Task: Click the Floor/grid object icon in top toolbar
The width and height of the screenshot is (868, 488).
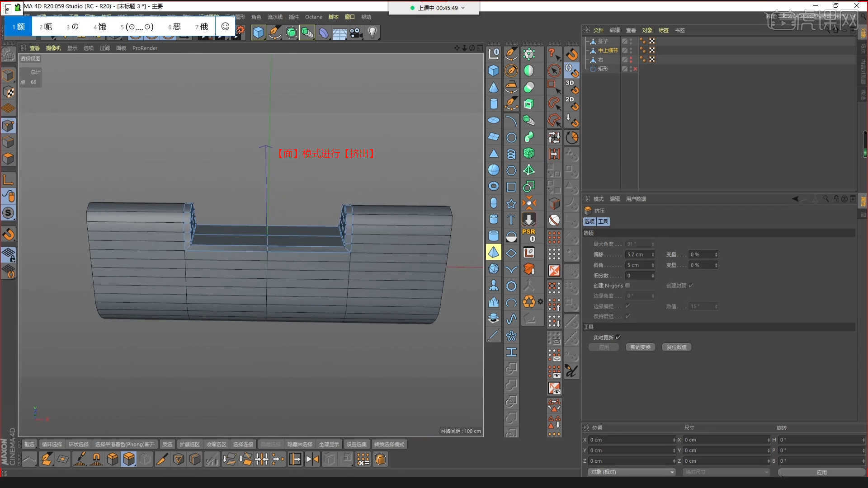Action: point(340,33)
